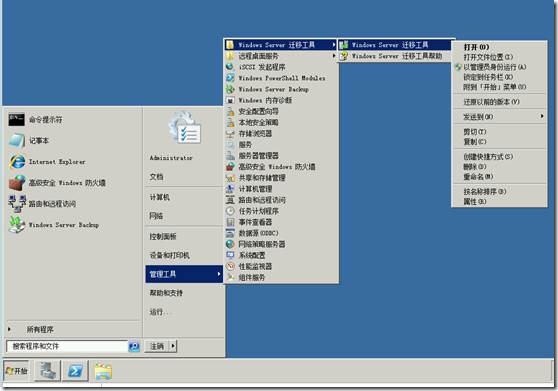558x391 pixels.
Task: Click 高级安全 Windows 防火墙 icon in 管理工具 submenu
Action: (x=230, y=167)
